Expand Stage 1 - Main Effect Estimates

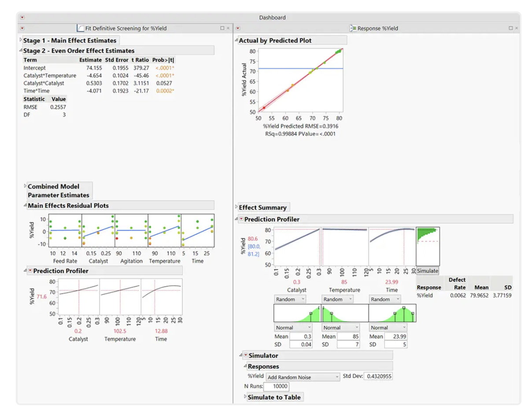[21, 41]
